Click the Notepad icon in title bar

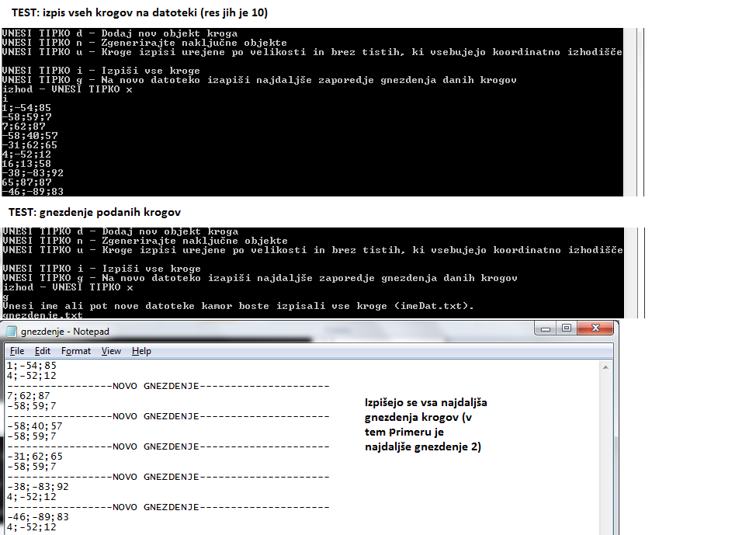pyautogui.click(x=12, y=332)
